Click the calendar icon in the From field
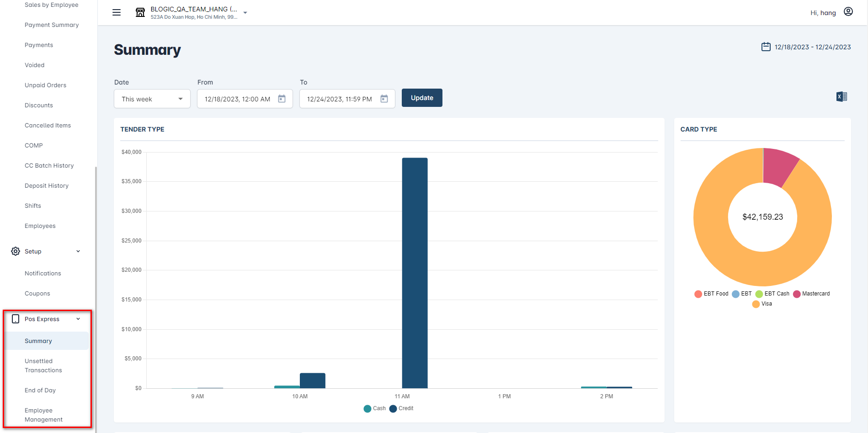This screenshot has height=433, width=868. point(282,99)
